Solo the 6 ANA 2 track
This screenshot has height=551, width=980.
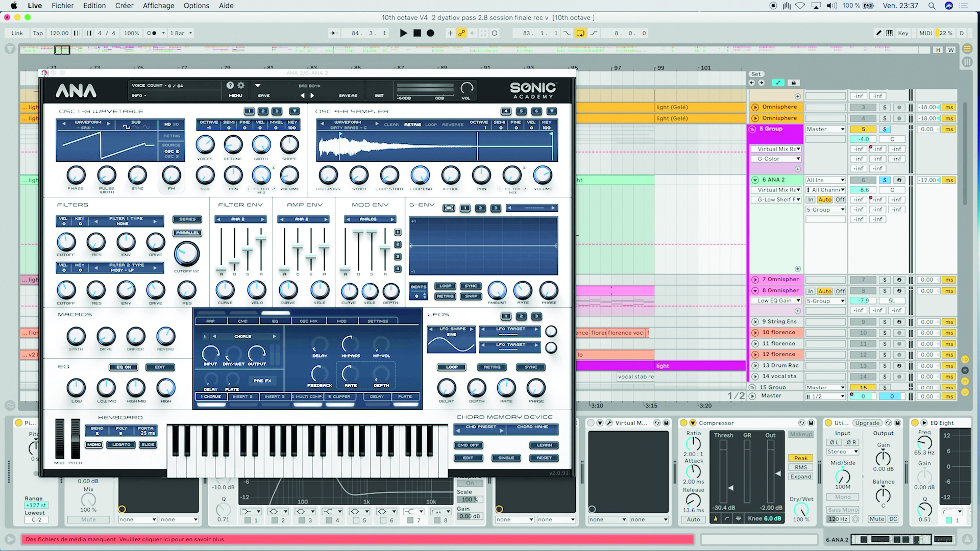pos(885,180)
